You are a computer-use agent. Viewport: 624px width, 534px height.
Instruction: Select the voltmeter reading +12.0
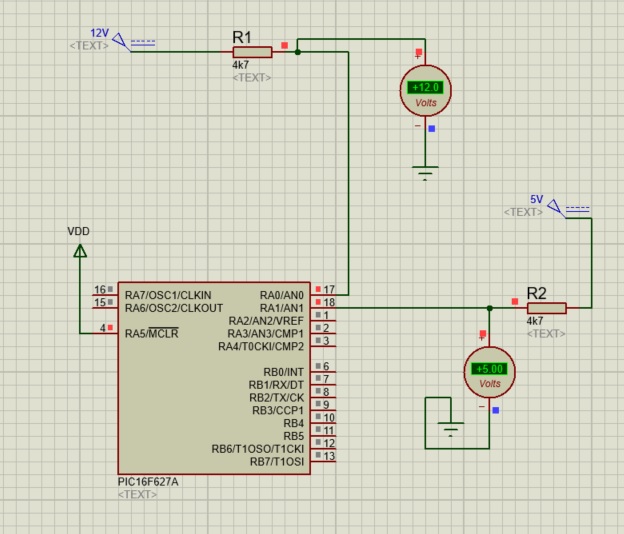(425, 90)
